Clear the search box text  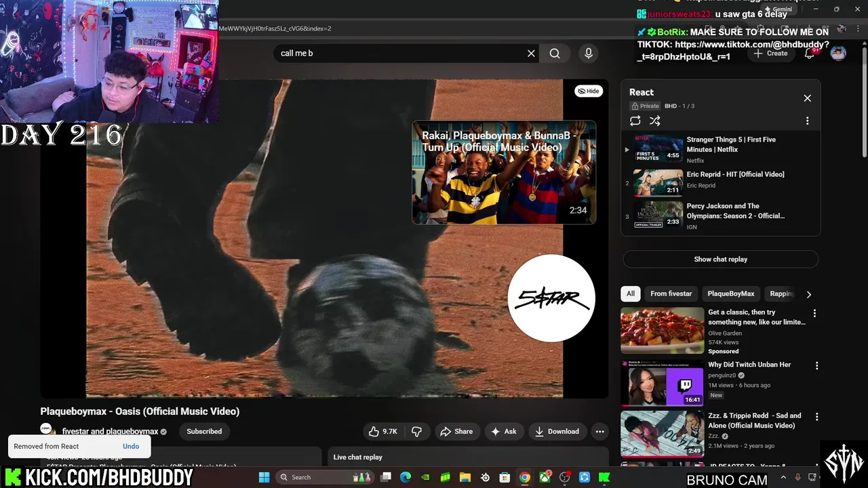[531, 54]
